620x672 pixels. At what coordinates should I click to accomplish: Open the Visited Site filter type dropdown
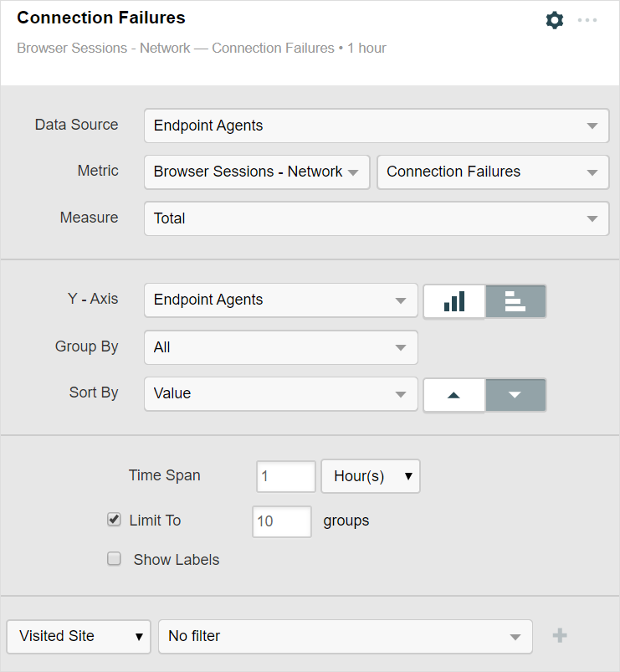coord(79,636)
